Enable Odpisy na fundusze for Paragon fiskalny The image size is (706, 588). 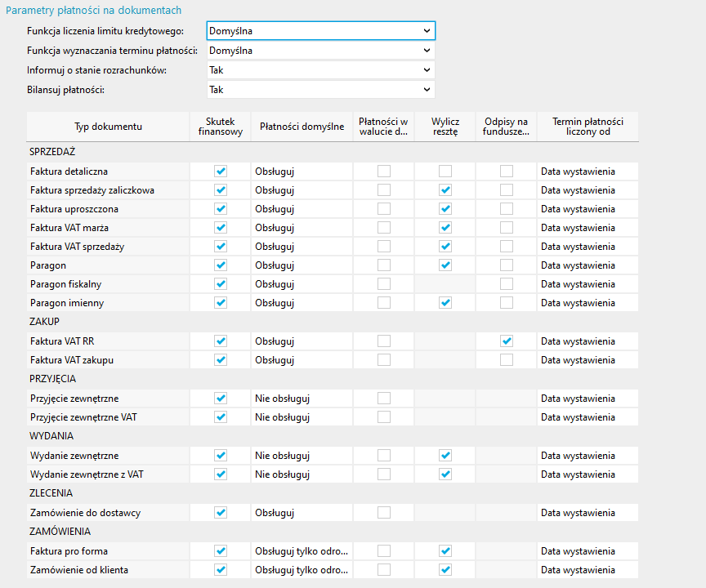pos(507,284)
